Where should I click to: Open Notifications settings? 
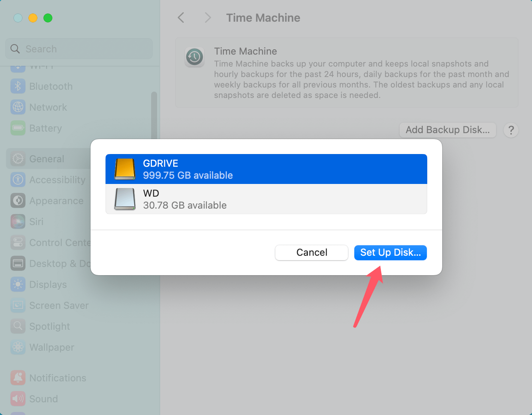[x=18, y=378]
